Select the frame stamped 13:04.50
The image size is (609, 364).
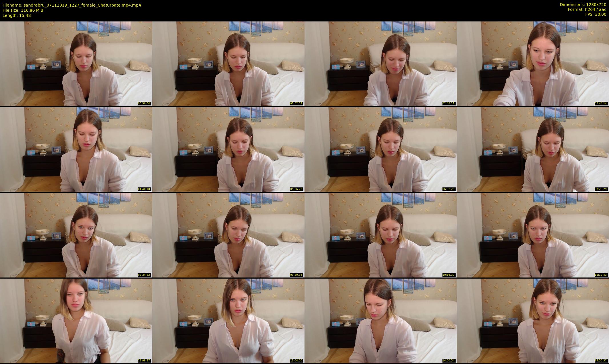(x=228, y=321)
